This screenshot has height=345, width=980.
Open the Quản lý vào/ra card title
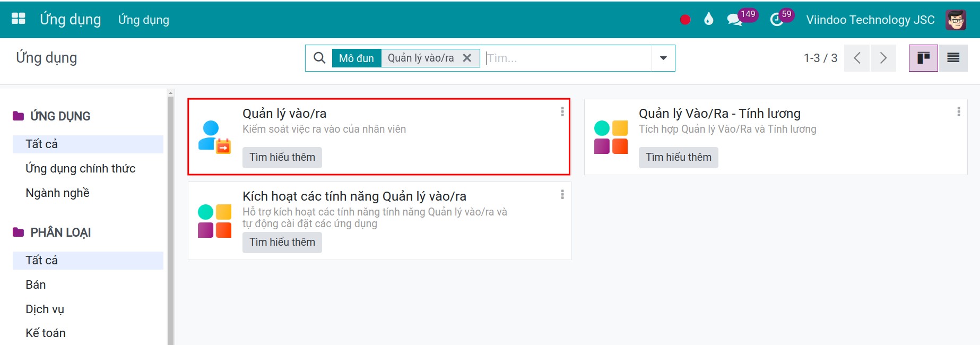point(284,114)
